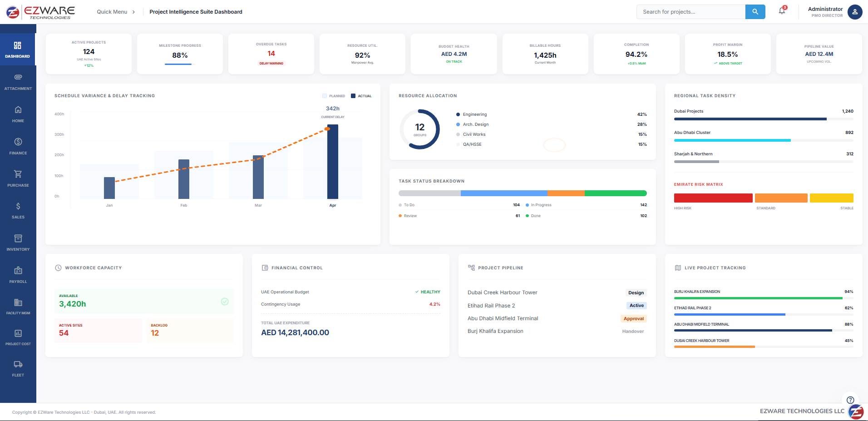Toggle the Actual legend in schedule chart
The height and width of the screenshot is (421, 868).
click(x=361, y=96)
